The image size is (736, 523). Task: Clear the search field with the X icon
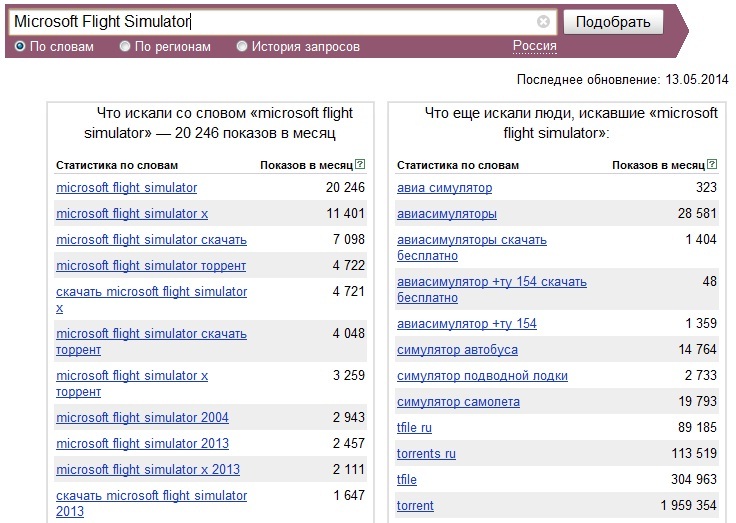(543, 22)
